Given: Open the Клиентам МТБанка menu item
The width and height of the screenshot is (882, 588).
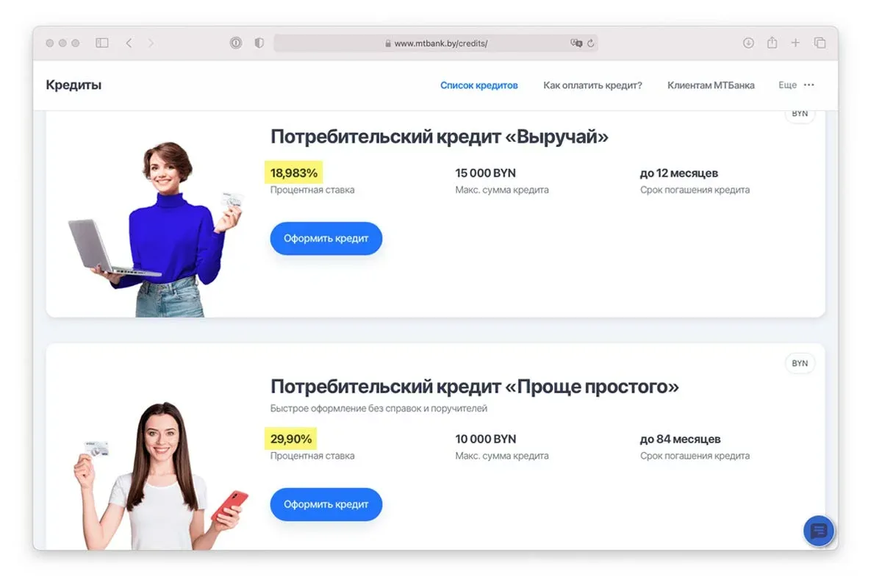Looking at the screenshot, I should (711, 85).
